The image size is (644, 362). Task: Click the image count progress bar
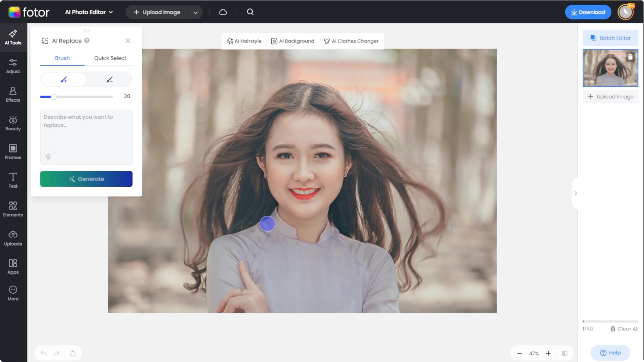pos(610,321)
